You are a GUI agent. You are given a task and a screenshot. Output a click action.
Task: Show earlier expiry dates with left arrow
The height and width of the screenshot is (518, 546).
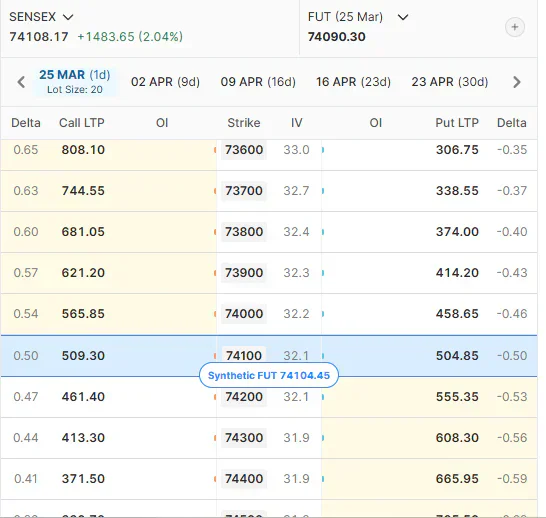coord(21,82)
